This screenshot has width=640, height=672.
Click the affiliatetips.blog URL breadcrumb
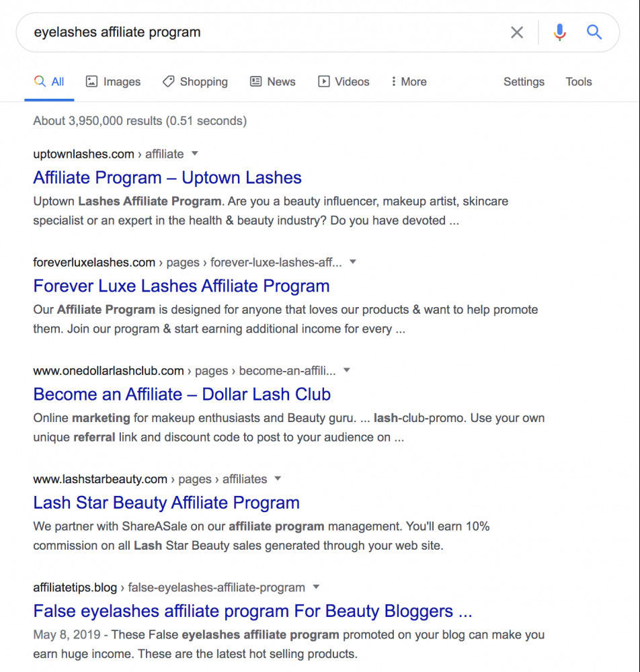click(169, 587)
